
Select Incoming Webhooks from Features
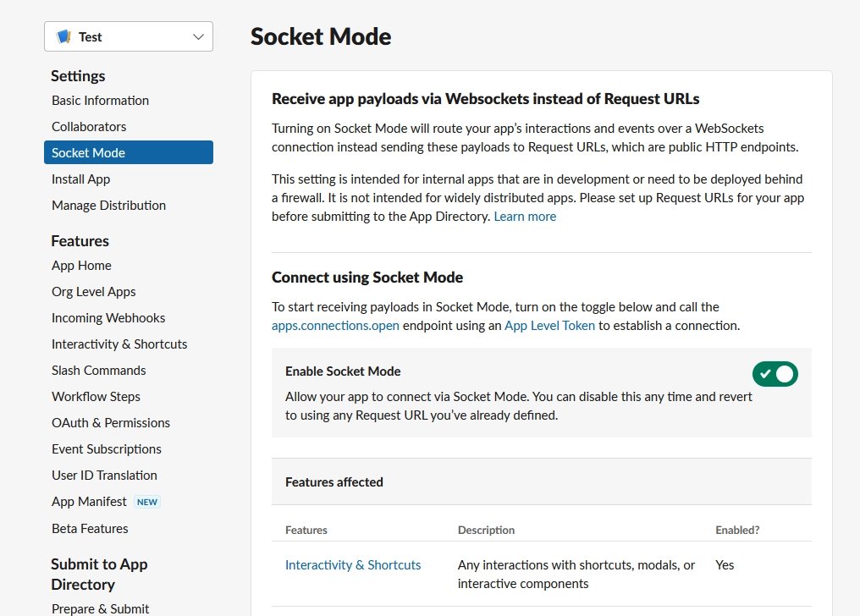(x=107, y=317)
